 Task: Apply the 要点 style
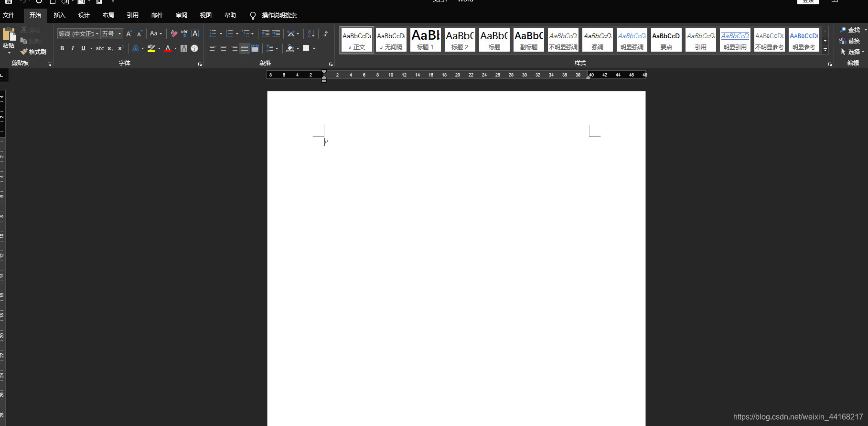coord(666,40)
